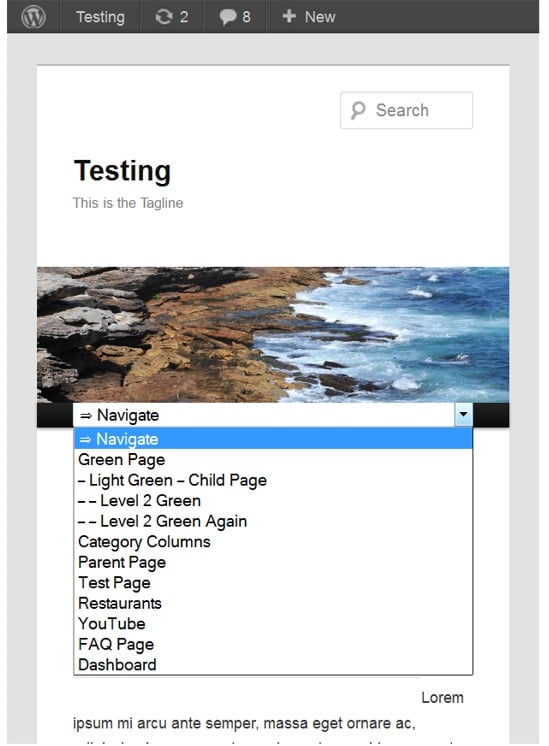Choose Green Page from the list
Viewport: 549px width, 746px height.
pyautogui.click(x=273, y=460)
